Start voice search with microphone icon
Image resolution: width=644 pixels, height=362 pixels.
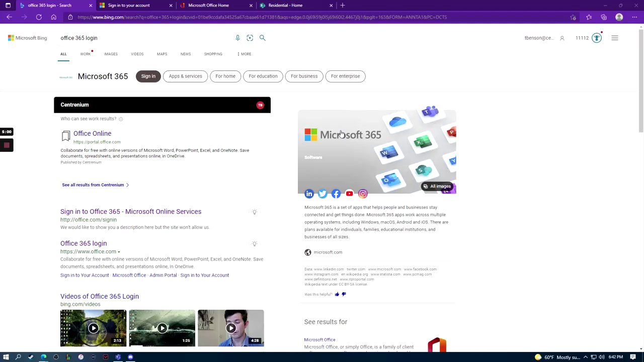(x=237, y=38)
